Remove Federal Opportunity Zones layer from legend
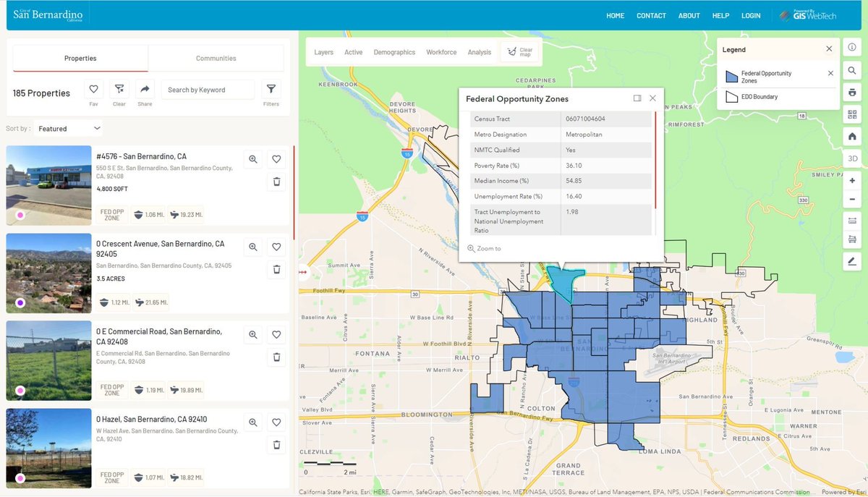868x497 pixels. tap(830, 73)
